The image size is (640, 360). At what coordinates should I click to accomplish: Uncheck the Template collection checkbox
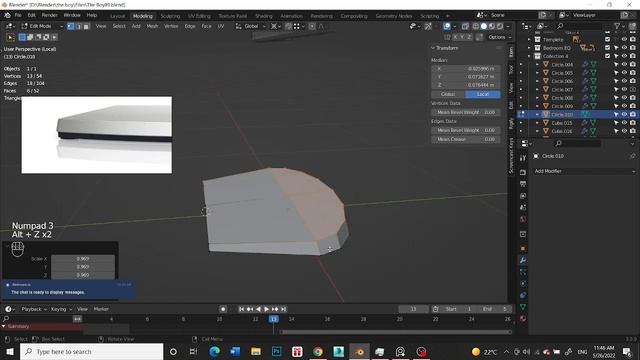[x=607, y=40]
